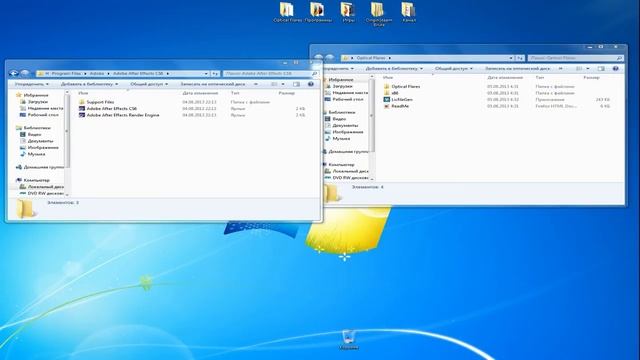Select DVD RW дисковод in Optical Flares window sidebar
The height and width of the screenshot is (360, 640).
[x=346, y=178]
